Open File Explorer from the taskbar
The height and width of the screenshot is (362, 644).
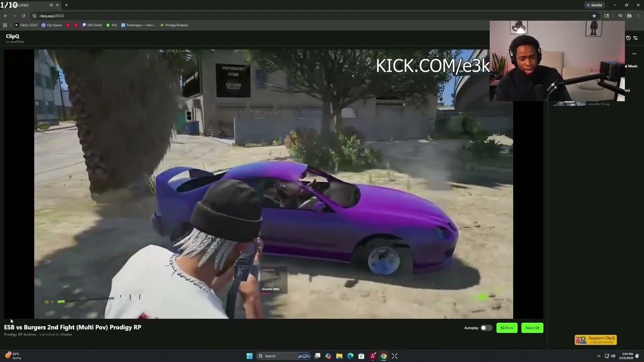pyautogui.click(x=340, y=356)
